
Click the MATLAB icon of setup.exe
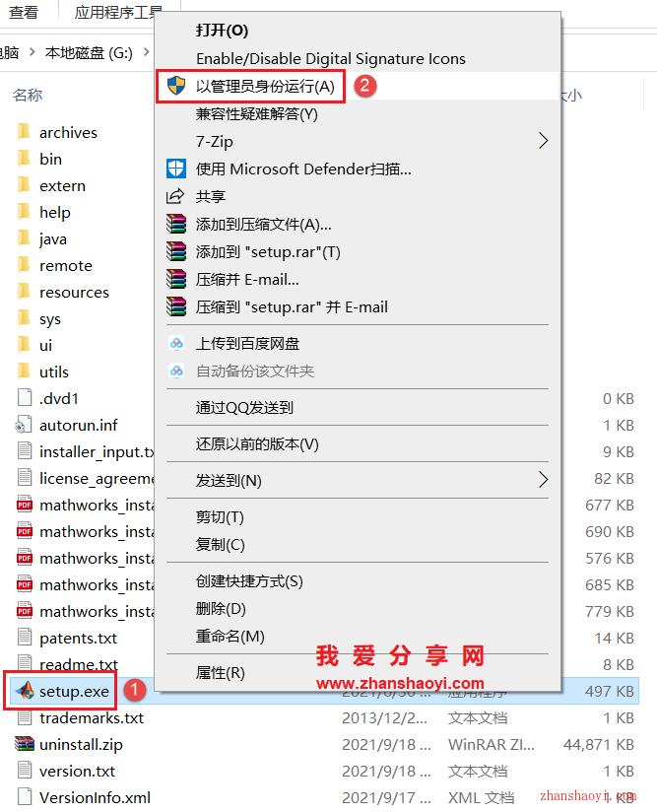tap(25, 691)
